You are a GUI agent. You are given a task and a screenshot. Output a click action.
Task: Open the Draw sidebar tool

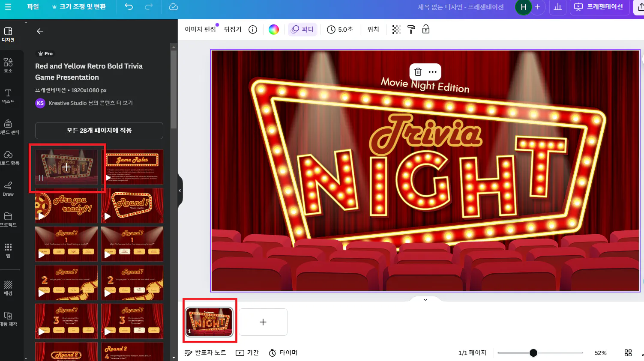point(8,189)
